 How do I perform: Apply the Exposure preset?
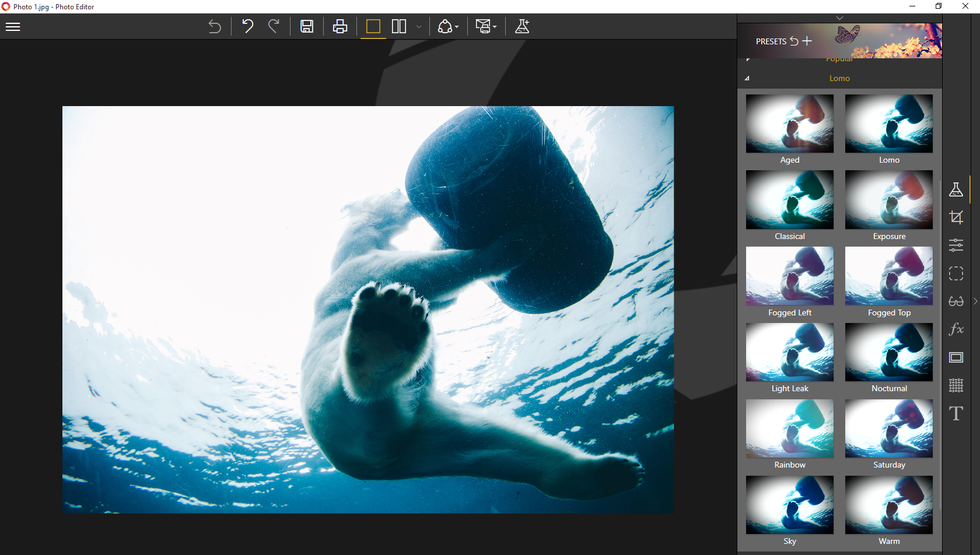(x=889, y=200)
